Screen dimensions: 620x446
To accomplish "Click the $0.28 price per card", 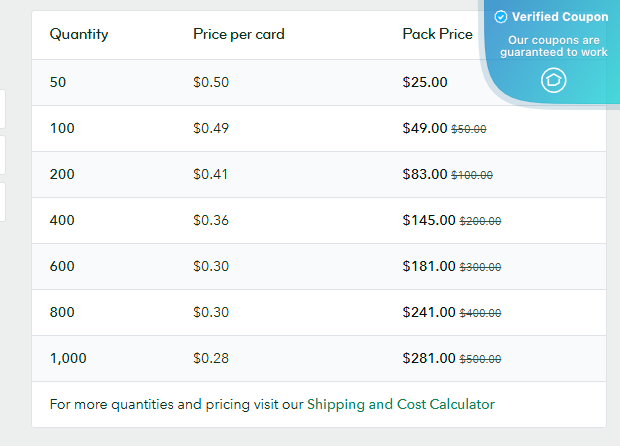I will (x=211, y=358).
